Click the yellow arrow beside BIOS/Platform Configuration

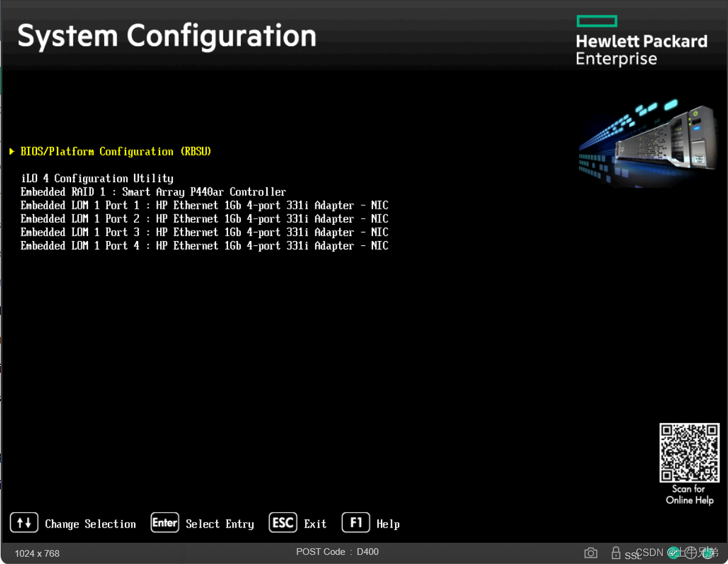pos(12,152)
